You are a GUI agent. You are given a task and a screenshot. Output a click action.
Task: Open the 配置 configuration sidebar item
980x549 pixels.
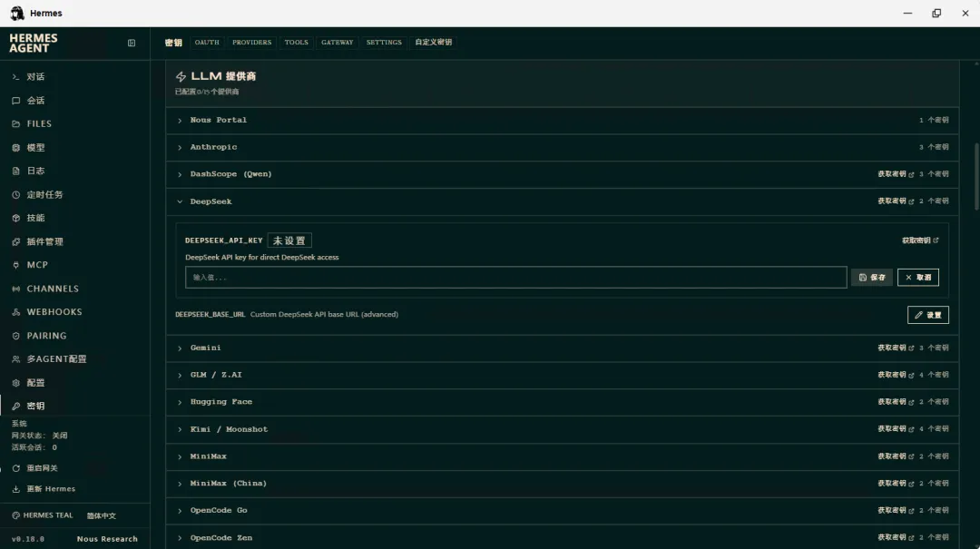tap(35, 383)
